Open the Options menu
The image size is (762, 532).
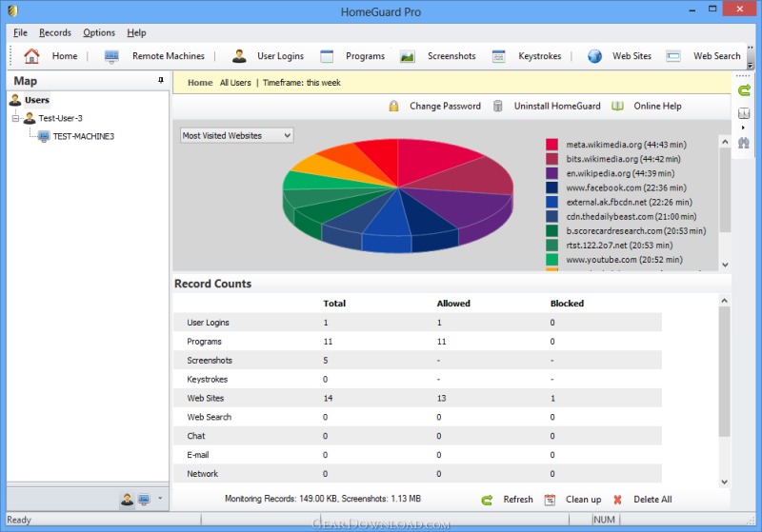99,32
